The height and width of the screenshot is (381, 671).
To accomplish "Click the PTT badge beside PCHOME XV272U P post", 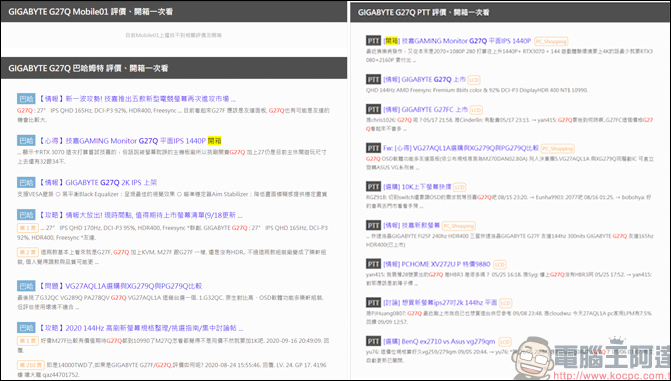I will [373, 264].
